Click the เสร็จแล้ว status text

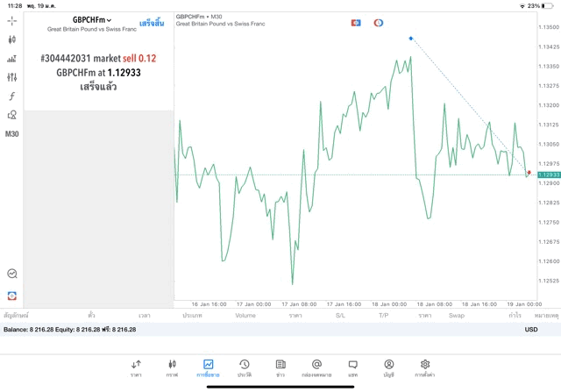pos(98,87)
